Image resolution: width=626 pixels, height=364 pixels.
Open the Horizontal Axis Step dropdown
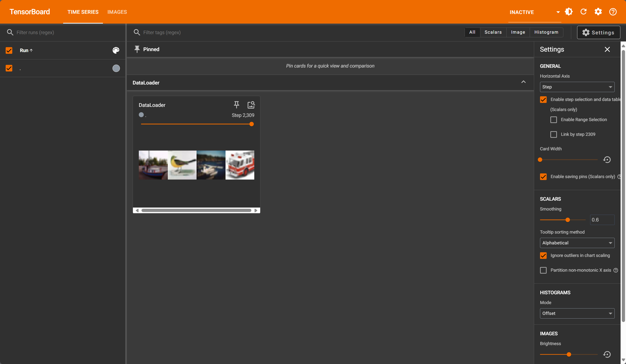tap(577, 87)
